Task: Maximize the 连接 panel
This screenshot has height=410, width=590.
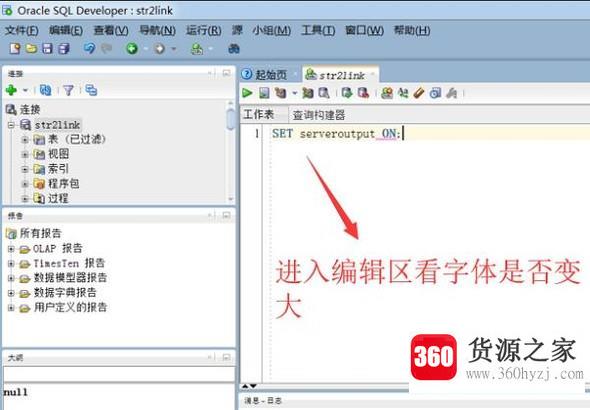Action: pos(226,73)
